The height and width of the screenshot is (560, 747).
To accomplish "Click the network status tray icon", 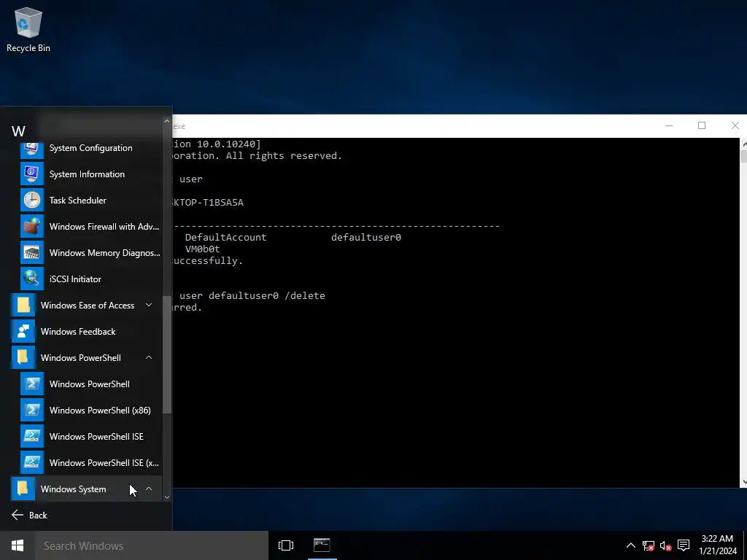I will coord(649,545).
